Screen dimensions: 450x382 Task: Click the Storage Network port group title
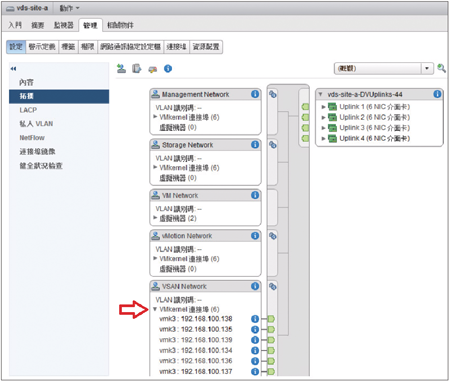point(187,145)
